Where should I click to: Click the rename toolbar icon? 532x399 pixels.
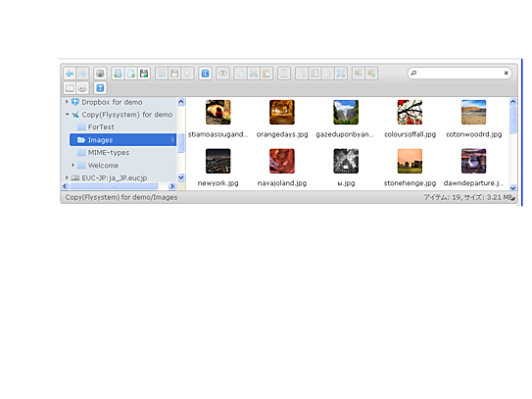pyautogui.click(x=314, y=74)
